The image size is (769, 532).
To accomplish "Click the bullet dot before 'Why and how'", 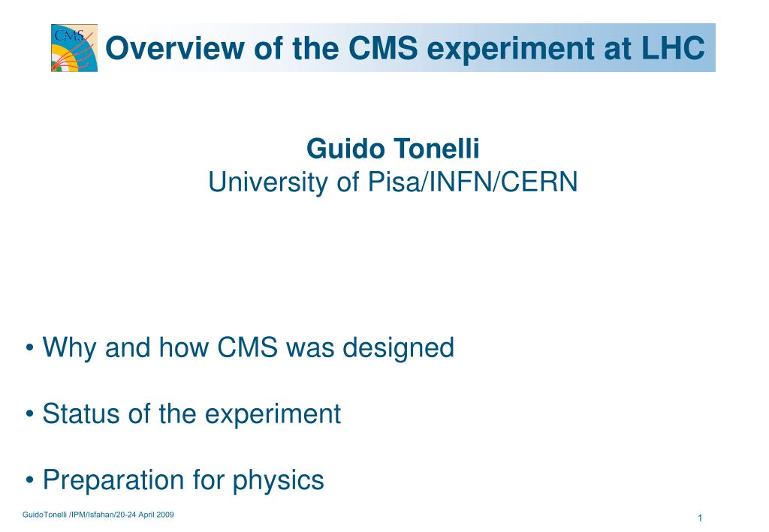I will (30, 349).
